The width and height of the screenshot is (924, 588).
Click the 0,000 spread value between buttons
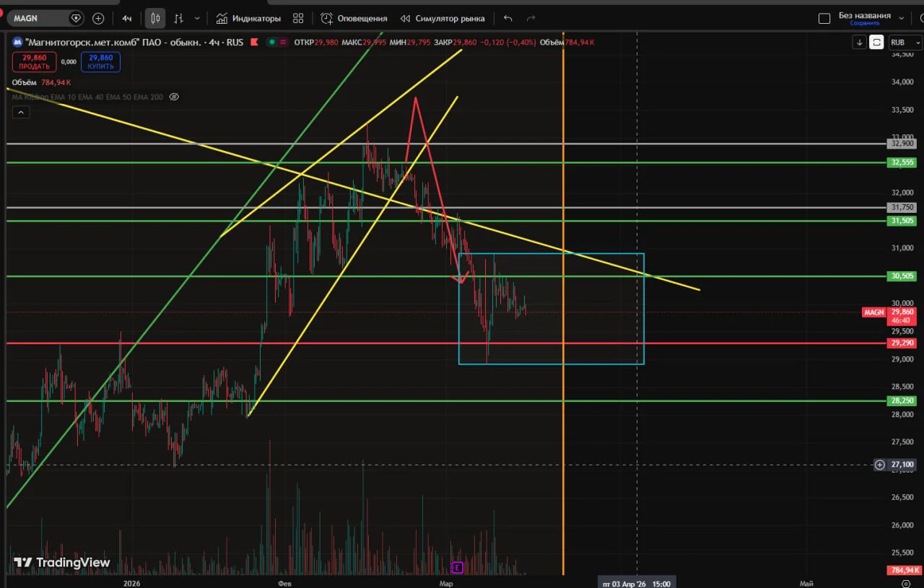tap(69, 62)
